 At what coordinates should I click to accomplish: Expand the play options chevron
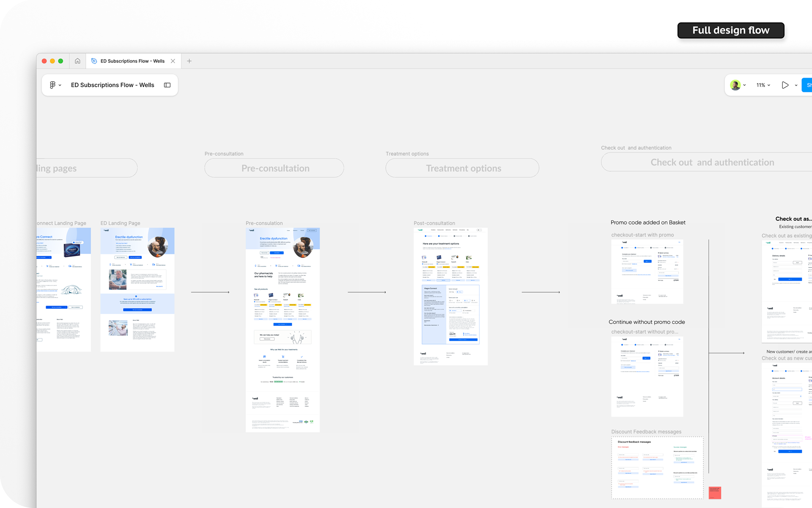pyautogui.click(x=796, y=86)
